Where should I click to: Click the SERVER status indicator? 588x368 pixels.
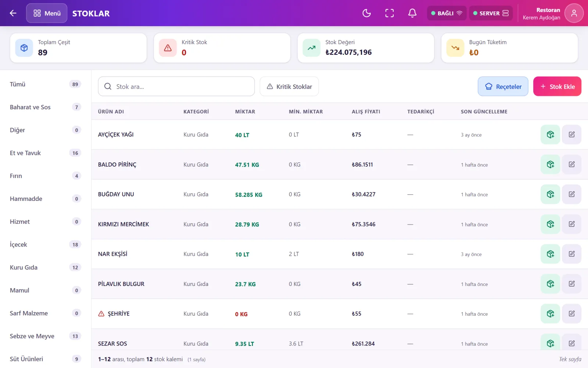point(491,13)
